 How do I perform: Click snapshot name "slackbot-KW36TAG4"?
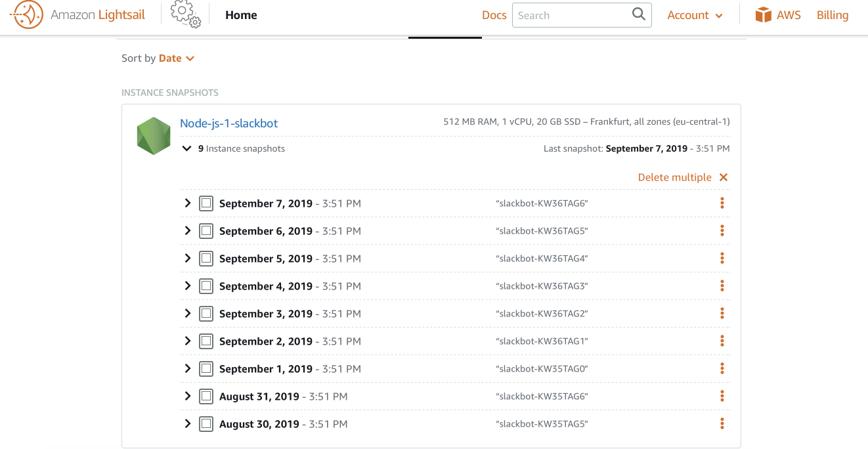542,259
